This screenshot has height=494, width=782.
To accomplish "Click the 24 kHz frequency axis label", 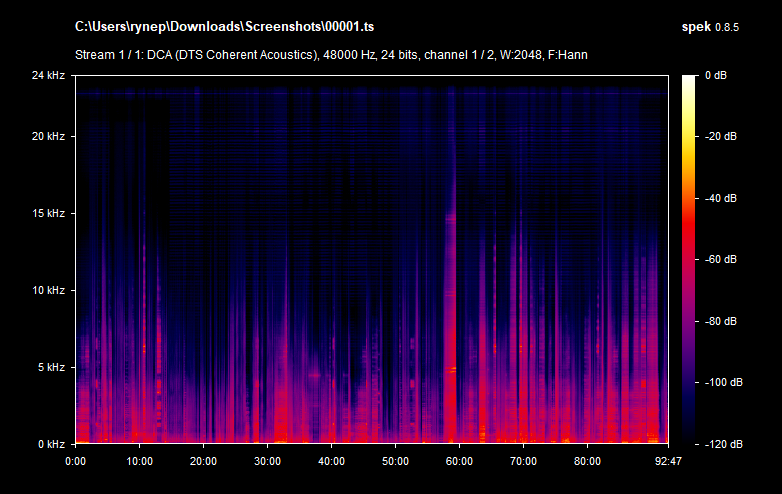I will pos(47,75).
